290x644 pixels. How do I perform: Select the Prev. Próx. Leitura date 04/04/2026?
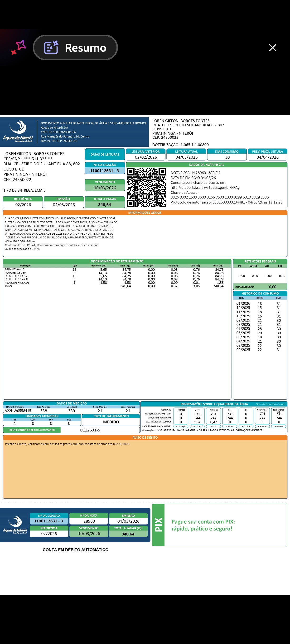267,157
